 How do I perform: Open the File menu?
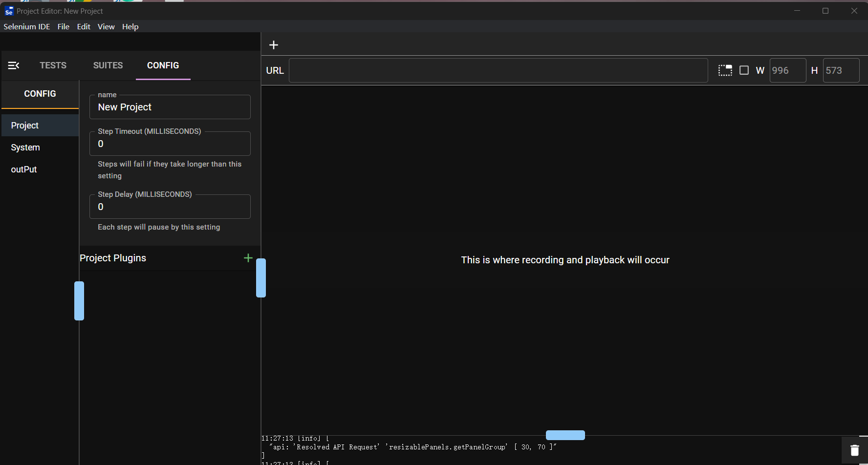point(64,26)
